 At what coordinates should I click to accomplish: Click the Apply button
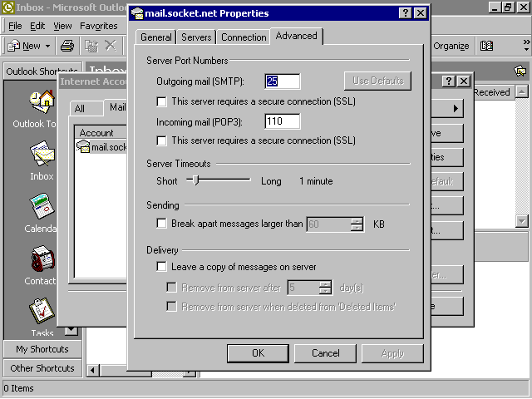392,353
